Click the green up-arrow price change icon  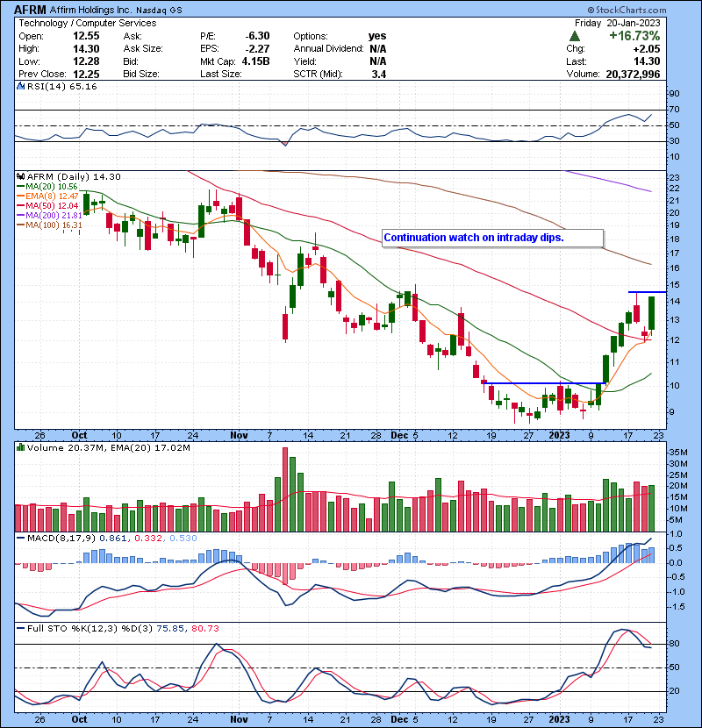[x=575, y=36]
